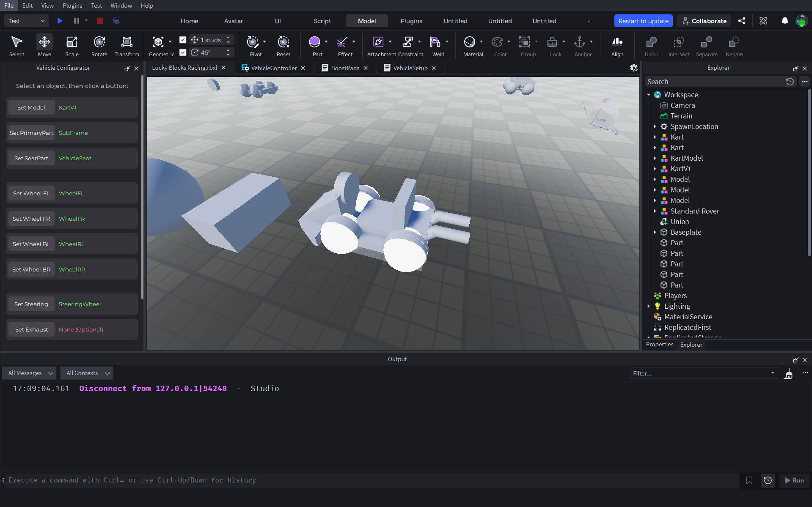812x507 pixels.
Task: Choose the Scale tool
Action: pos(72,46)
